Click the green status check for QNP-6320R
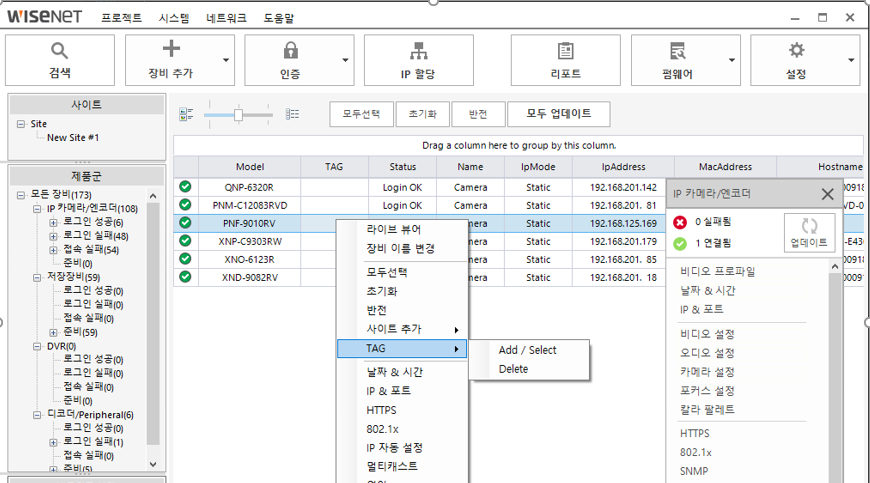870x483 pixels. 185,187
